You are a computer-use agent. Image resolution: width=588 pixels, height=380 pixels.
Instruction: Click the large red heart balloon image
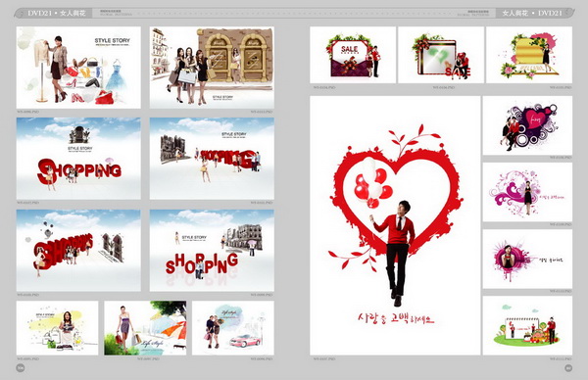point(395,225)
